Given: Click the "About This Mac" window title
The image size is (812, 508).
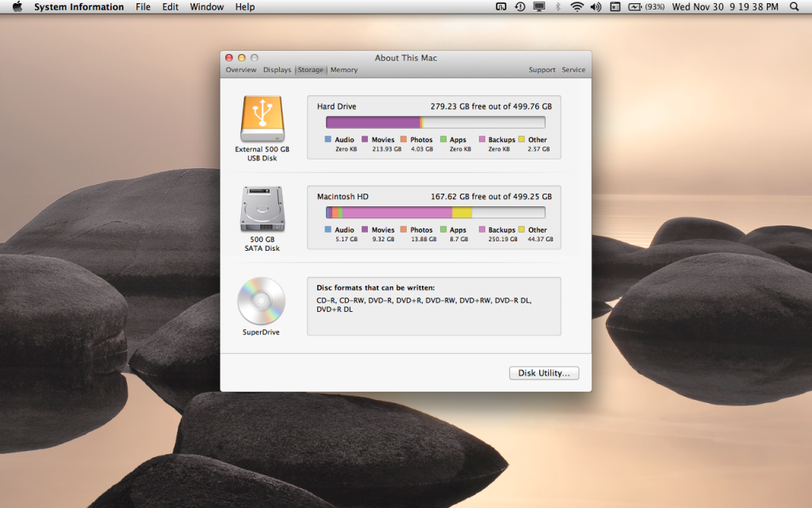Looking at the screenshot, I should (406, 58).
